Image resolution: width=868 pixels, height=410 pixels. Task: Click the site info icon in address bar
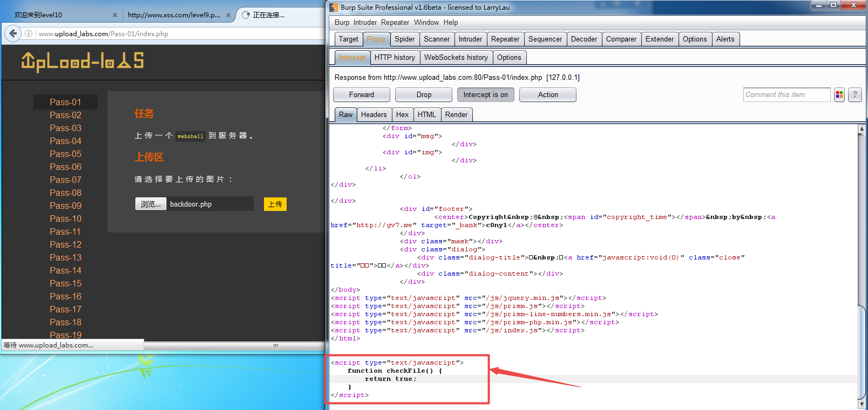click(29, 33)
